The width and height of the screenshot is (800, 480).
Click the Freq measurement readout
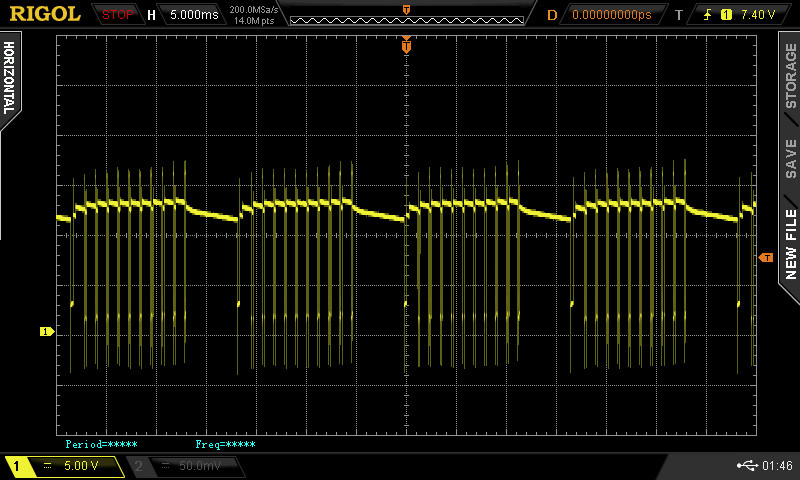[225, 444]
